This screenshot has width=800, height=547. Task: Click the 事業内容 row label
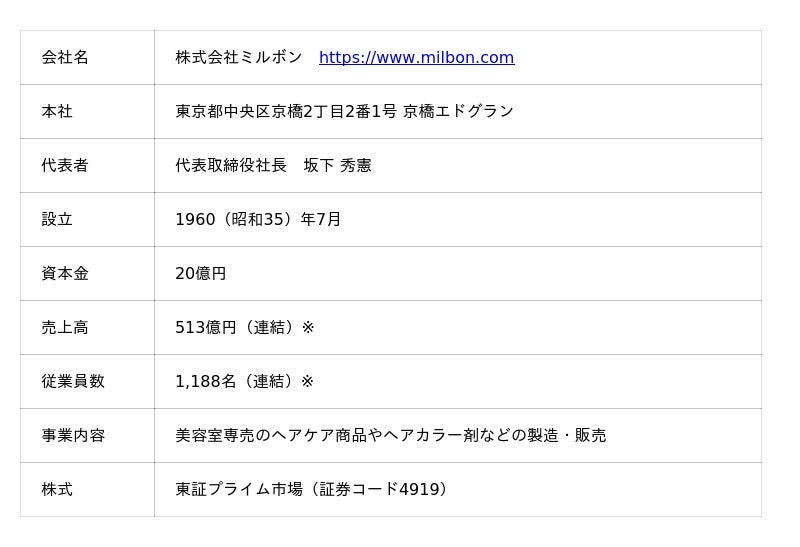coord(73,436)
